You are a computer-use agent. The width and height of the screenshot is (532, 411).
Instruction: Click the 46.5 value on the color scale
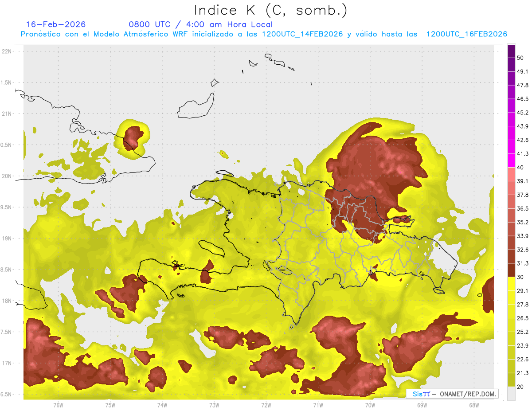coord(523,99)
